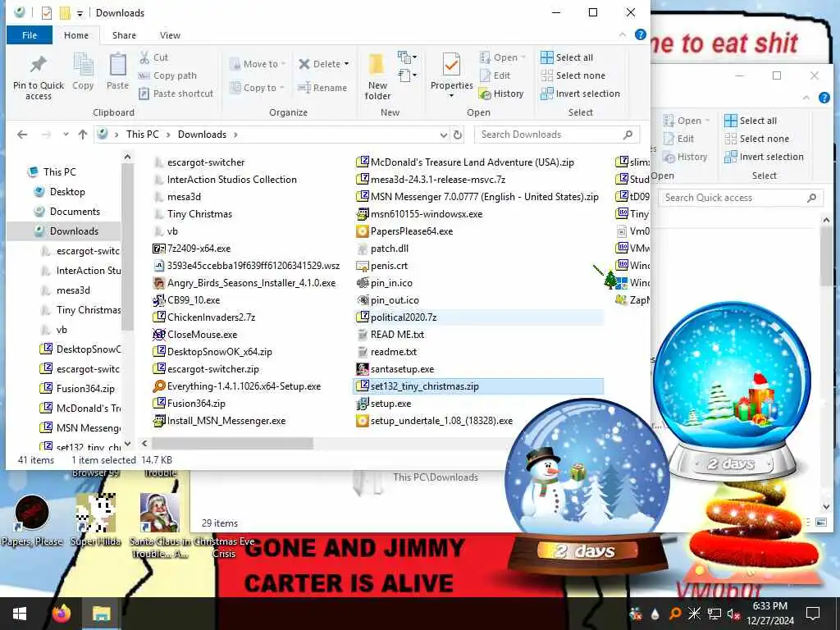This screenshot has height=630, width=840.
Task: Click Copy path in Clipboard group
Action: pos(167,75)
